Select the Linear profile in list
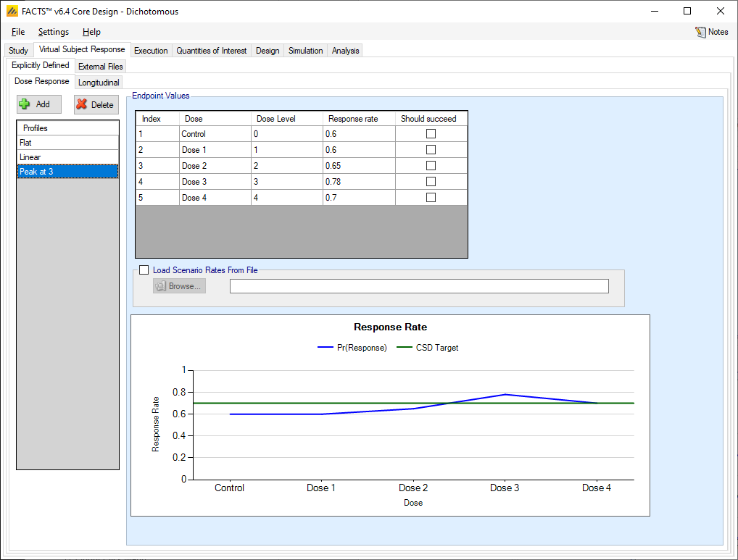This screenshot has width=738, height=560. coord(67,157)
